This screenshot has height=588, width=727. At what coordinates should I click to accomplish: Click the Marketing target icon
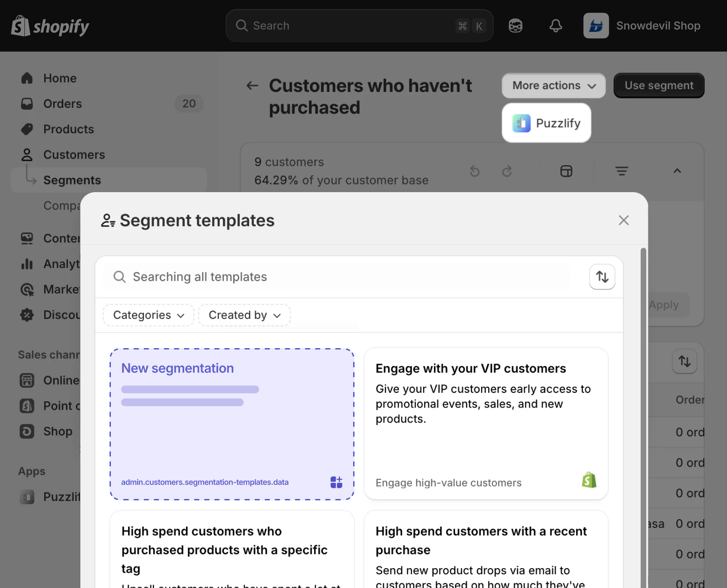[x=27, y=289]
